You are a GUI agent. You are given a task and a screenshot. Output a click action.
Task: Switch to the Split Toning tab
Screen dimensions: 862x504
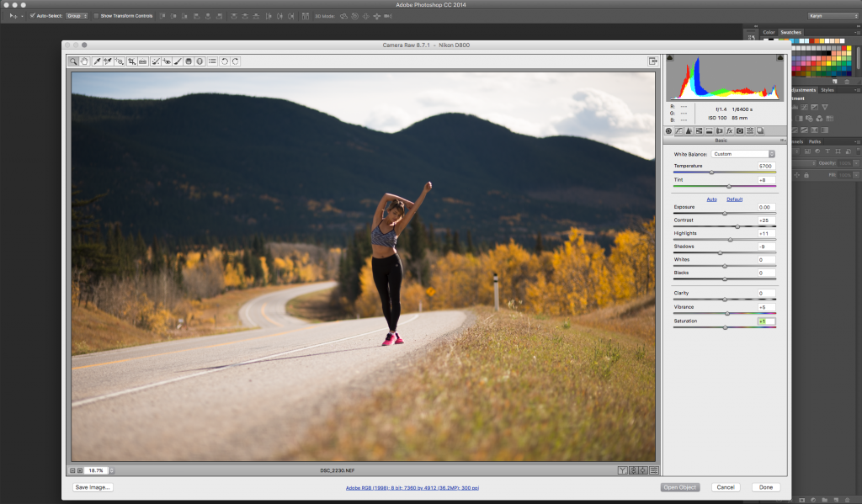click(x=709, y=130)
